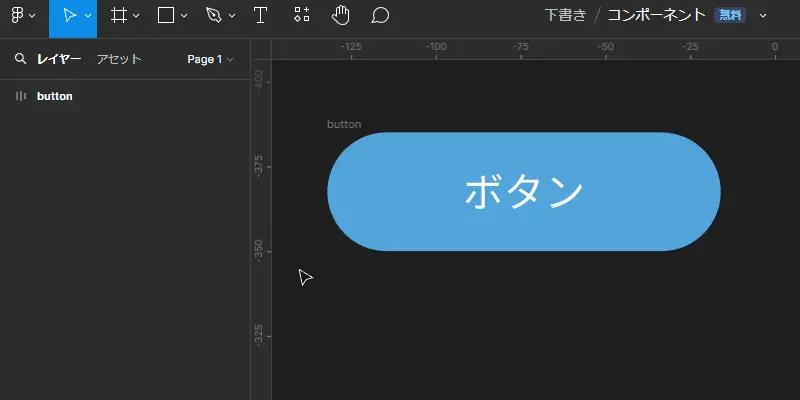Open the file name options chevron
Viewport: 800px width, 400px height.
[763, 16]
